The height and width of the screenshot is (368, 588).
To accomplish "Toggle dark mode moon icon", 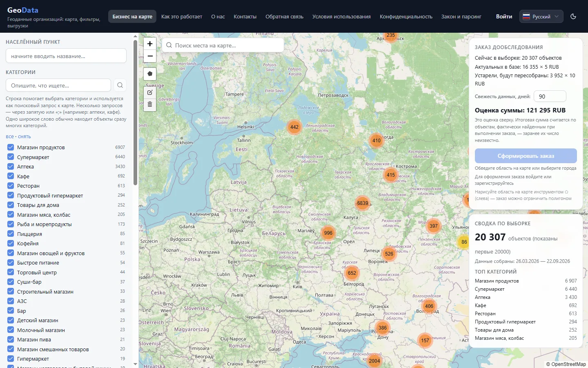I will pyautogui.click(x=573, y=16).
